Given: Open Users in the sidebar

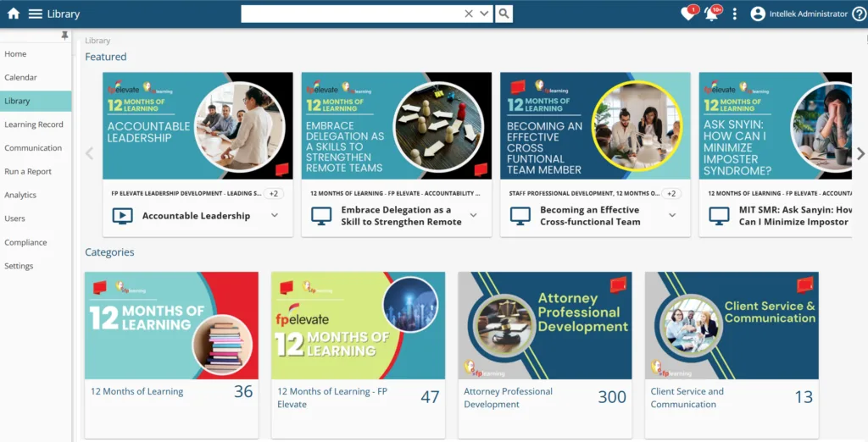Looking at the screenshot, I should tap(14, 218).
